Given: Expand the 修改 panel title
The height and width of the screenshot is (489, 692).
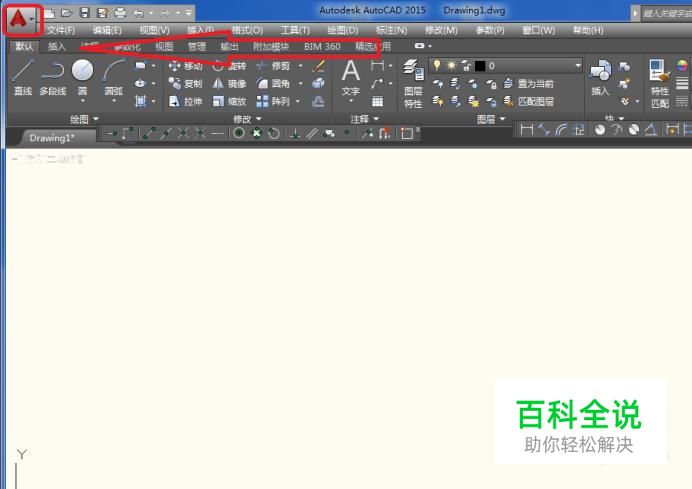Looking at the screenshot, I should 247,119.
